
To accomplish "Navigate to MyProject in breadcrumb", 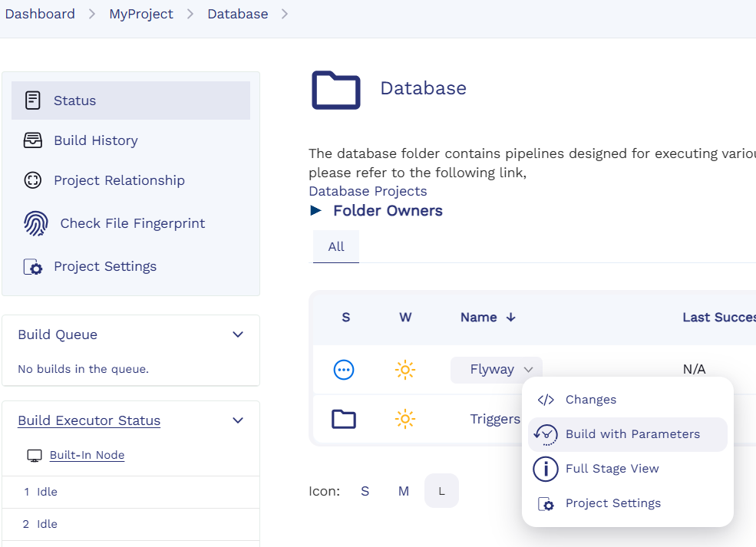I will click(x=141, y=14).
